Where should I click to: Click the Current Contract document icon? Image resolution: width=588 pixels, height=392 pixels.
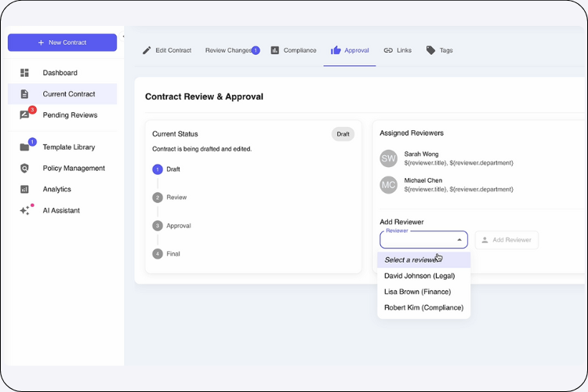[24, 94]
